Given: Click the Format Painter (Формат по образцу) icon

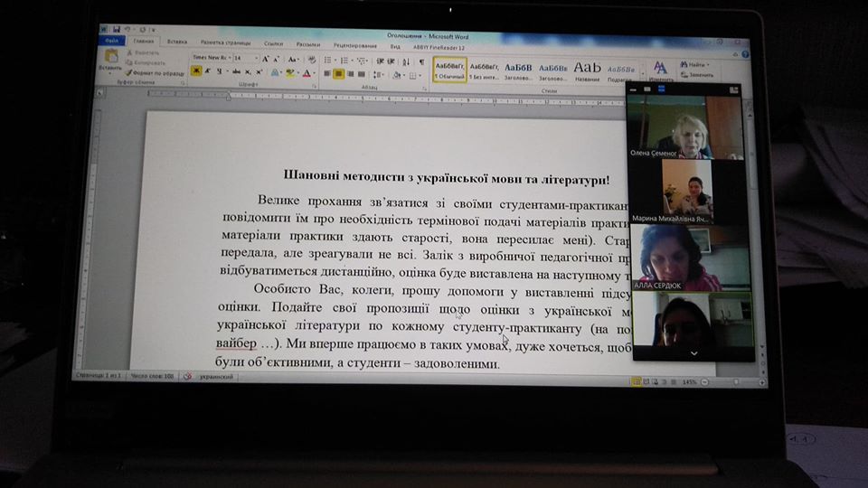Looking at the screenshot, I should click(x=154, y=73).
